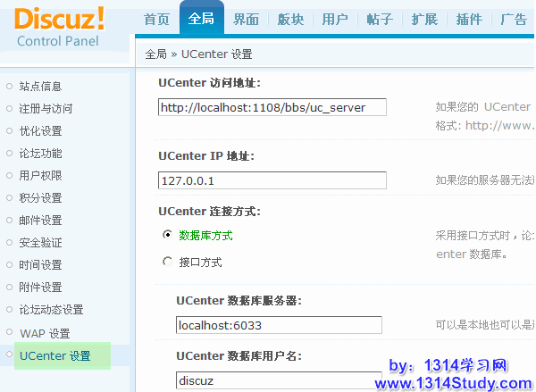Click the UCenter IP 地址 field
Screen dimensions: 536x392
click(272, 180)
